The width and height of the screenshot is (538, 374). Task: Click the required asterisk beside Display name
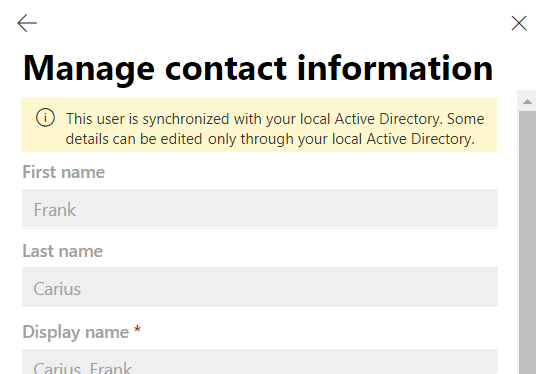click(x=137, y=329)
